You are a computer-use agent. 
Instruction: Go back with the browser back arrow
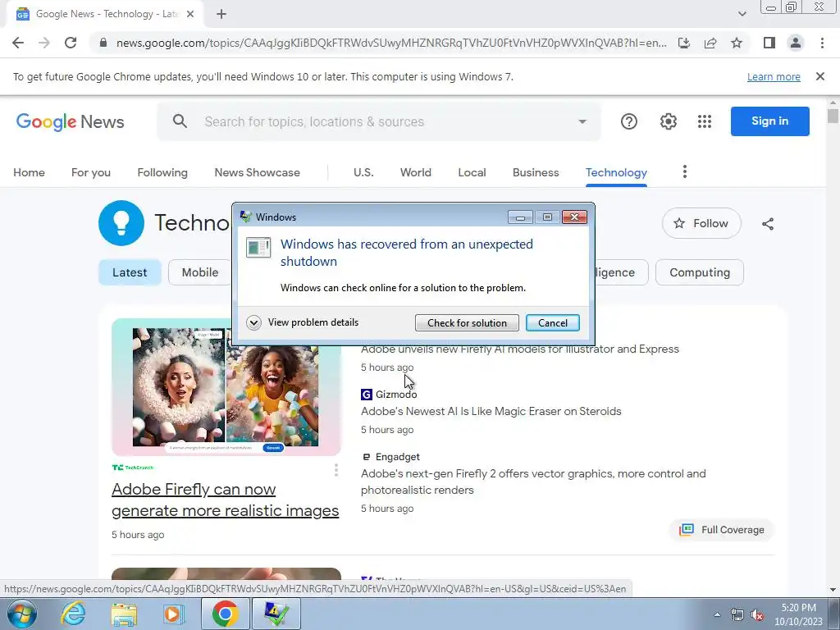18,43
